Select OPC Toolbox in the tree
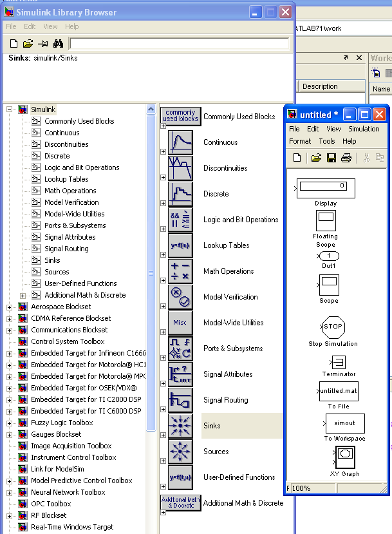Screen dimensions: 392x534 51,504
